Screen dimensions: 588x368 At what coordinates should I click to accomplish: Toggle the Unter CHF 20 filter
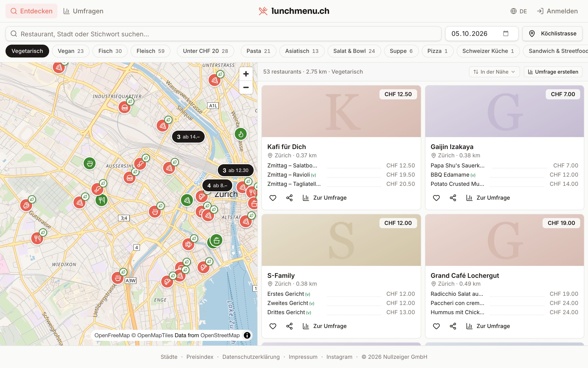205,51
